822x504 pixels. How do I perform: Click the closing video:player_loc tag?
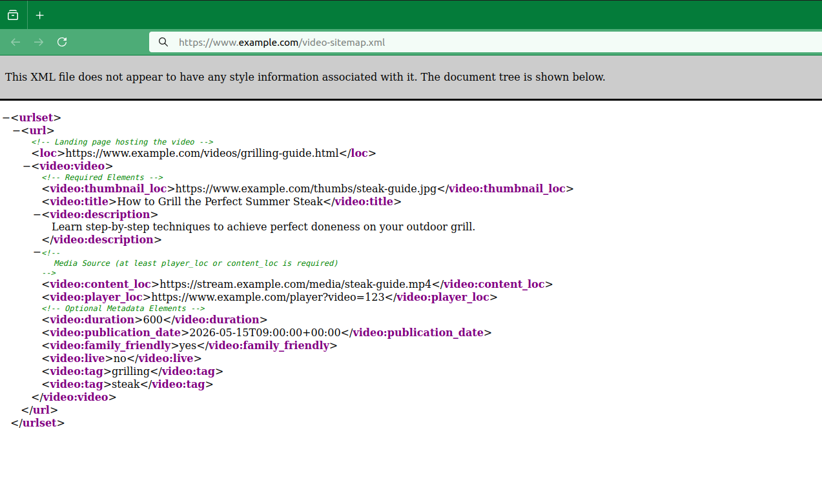coord(441,297)
